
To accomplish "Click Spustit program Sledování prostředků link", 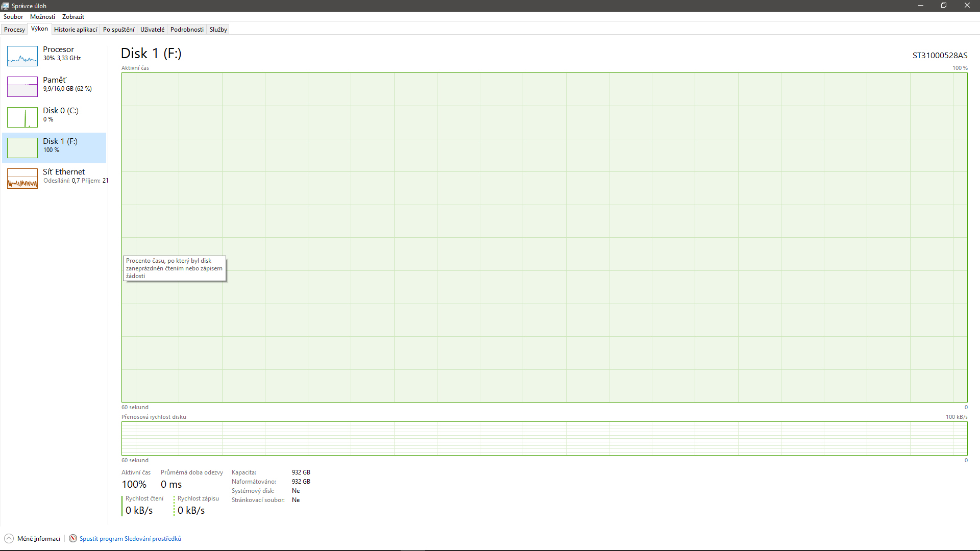I will click(x=130, y=539).
